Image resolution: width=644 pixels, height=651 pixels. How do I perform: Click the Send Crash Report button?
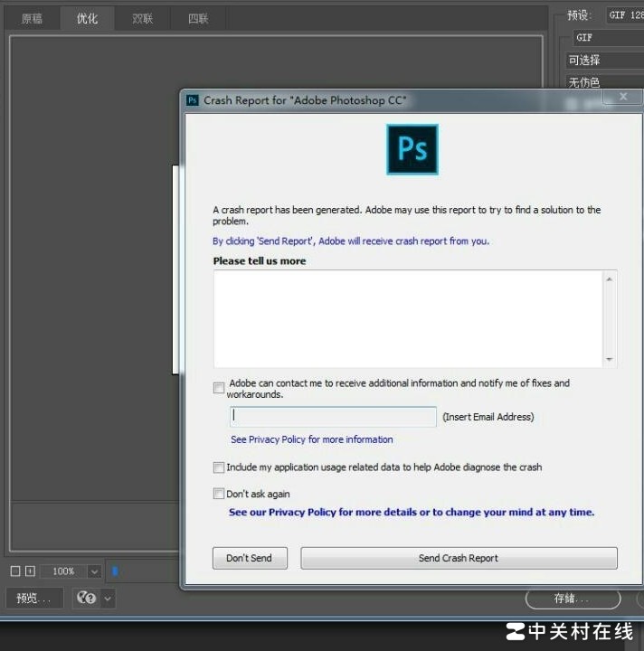point(459,558)
